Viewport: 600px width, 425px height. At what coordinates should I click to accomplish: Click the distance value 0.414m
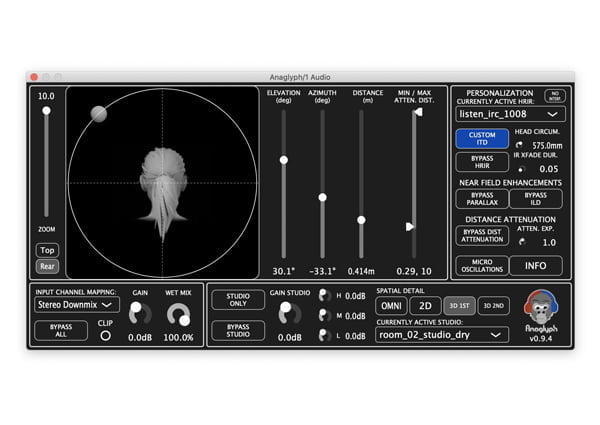361,271
